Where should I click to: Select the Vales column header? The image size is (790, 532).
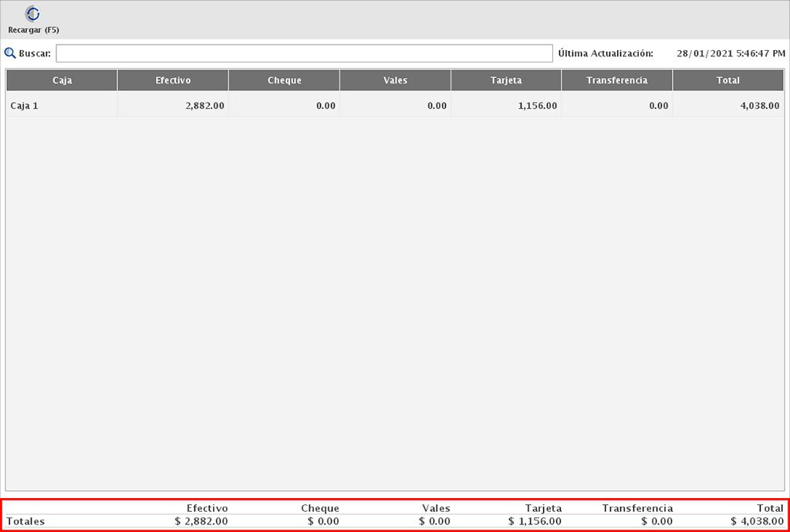(x=395, y=80)
